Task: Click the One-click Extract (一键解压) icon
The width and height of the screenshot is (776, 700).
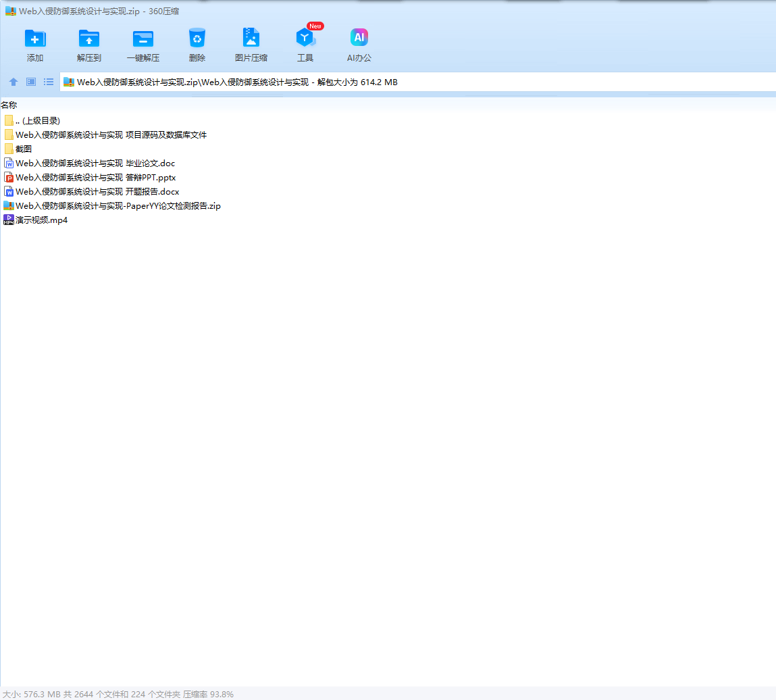Action: click(143, 39)
